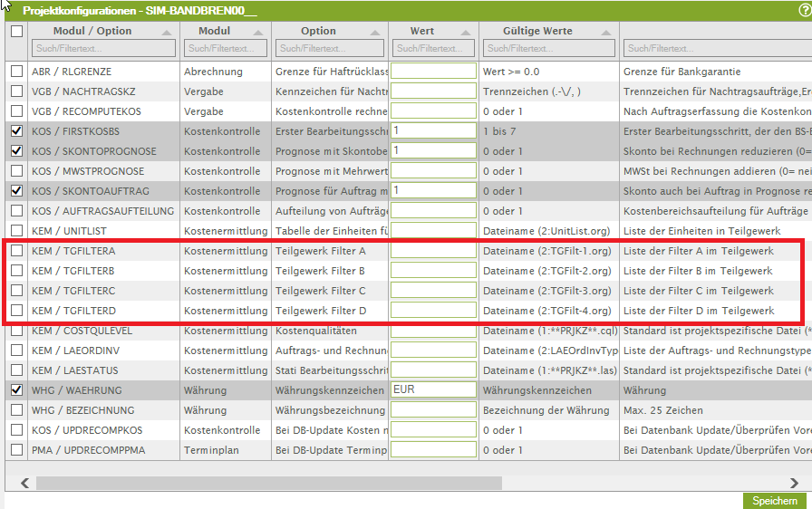
Task: Enable the KEM / TGFILTERA checkbox
Action: point(16,250)
